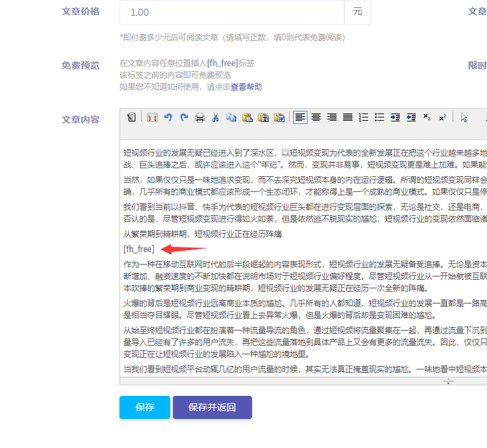Click the printer icon in toolbar
487x448 pixels.
(x=200, y=117)
